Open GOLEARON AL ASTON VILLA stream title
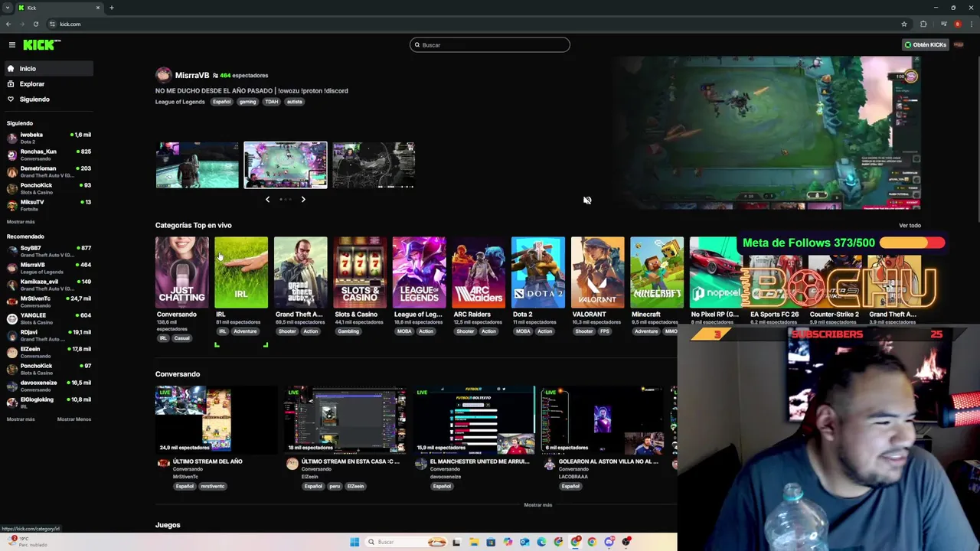Viewport: 980px width, 551px height. pos(609,461)
